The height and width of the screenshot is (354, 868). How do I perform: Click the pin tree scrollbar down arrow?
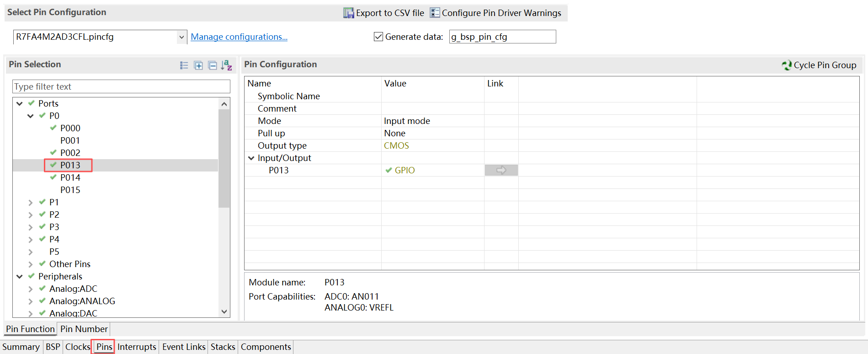tap(224, 312)
